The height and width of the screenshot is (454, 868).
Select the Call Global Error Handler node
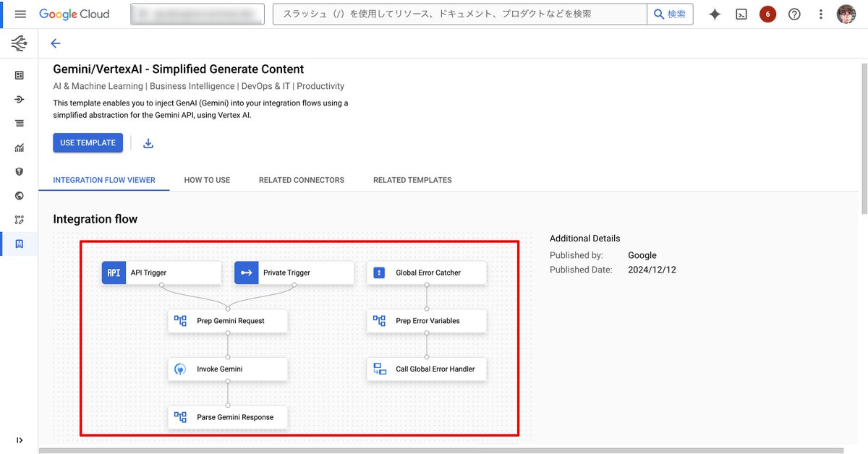[x=427, y=369]
